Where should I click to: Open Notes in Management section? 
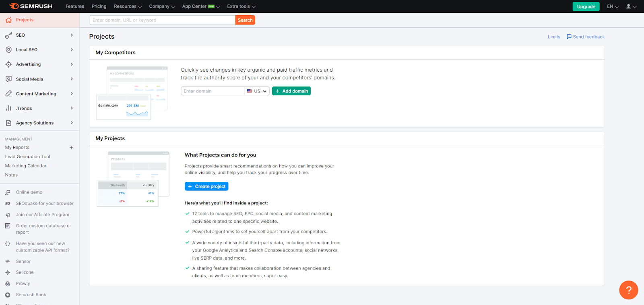tap(11, 175)
